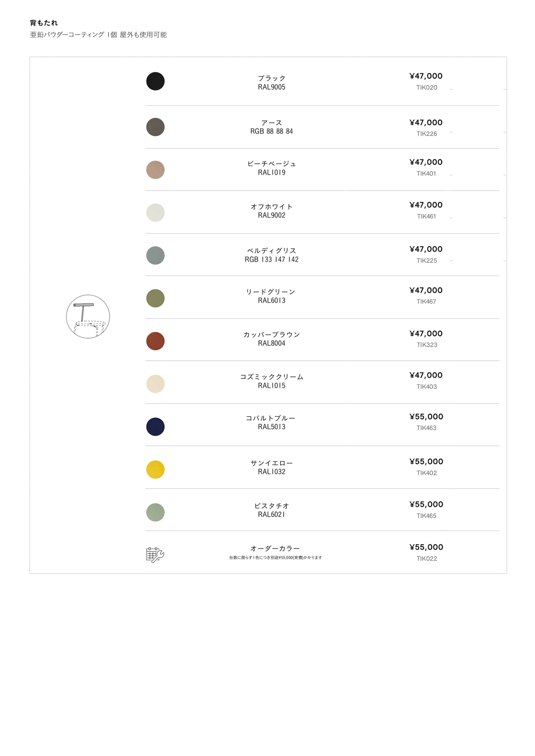This screenshot has height=756, width=535.
Task: Click the オーダーカラー label text
Action: point(275,548)
